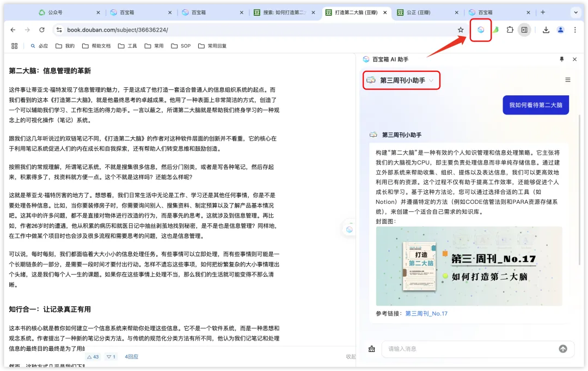Expand the 第三周刊小助手 assistant selector
The height and width of the screenshot is (371, 588).
coord(401,80)
